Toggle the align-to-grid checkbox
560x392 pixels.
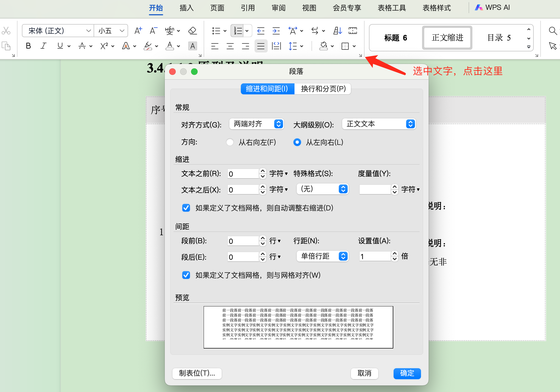[186, 275]
